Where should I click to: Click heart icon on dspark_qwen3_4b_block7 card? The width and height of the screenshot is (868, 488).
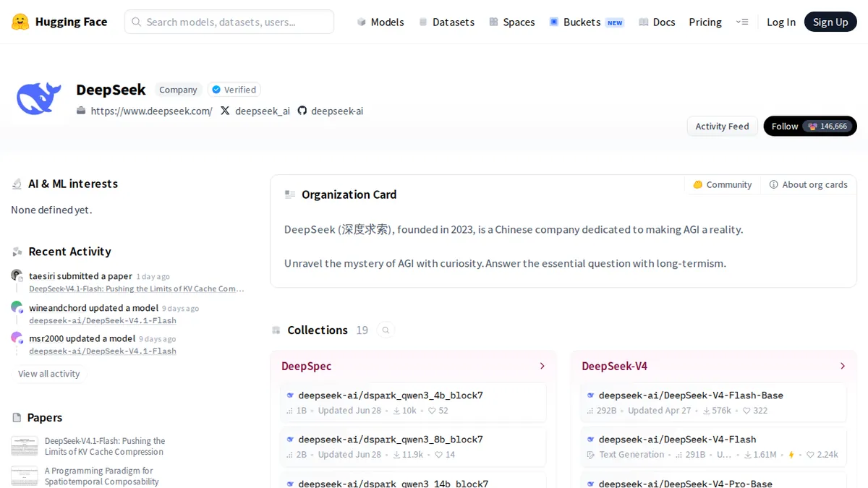432,411
